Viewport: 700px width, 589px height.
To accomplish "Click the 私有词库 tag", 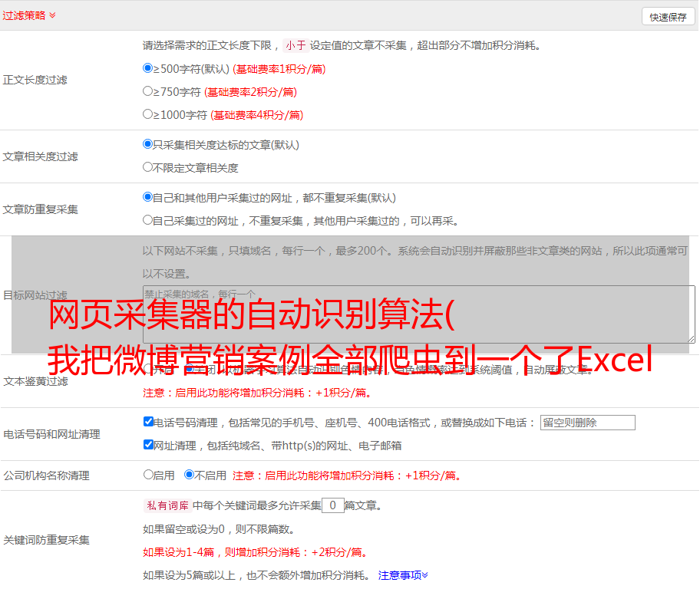I will pos(168,505).
